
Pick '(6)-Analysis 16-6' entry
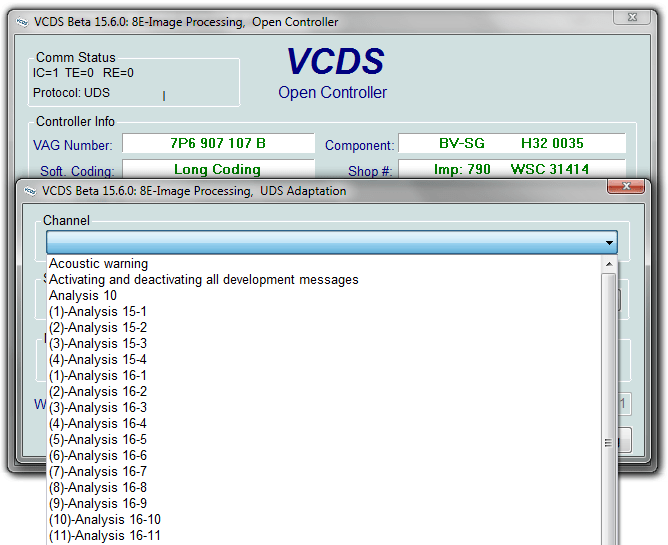click(x=324, y=455)
